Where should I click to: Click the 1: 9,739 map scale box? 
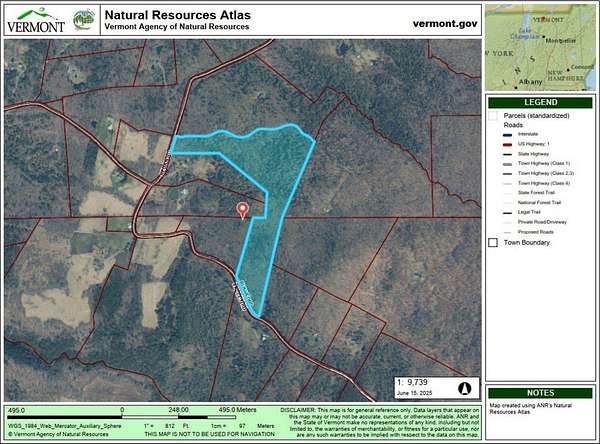click(420, 383)
